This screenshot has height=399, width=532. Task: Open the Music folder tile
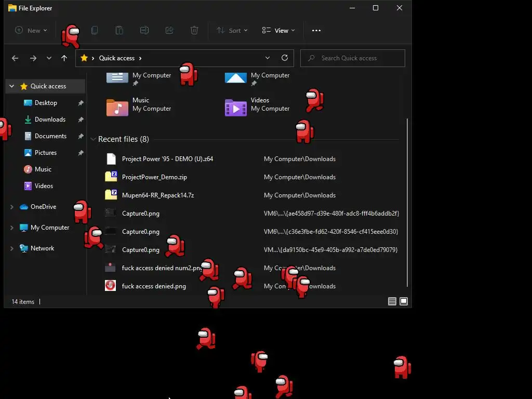(139, 107)
